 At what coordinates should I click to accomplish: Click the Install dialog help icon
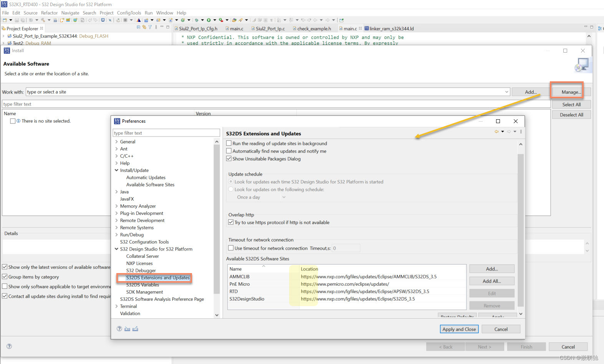tap(9, 346)
